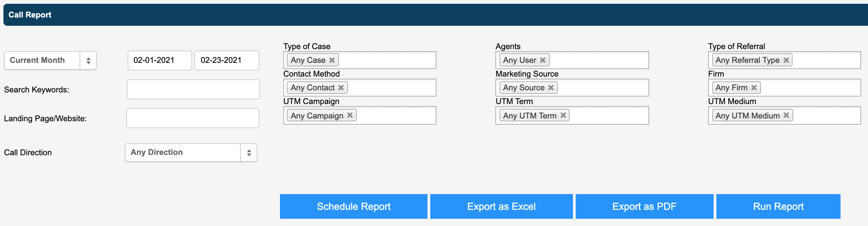Image resolution: width=868 pixels, height=226 pixels.
Task: Remove the Any Campaign tag
Action: (x=350, y=115)
